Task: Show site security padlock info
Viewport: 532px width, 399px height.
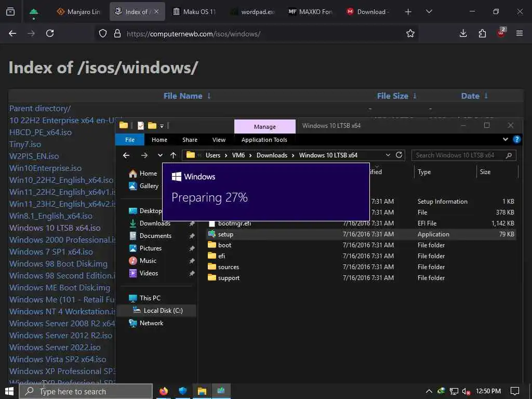Action: pos(117,33)
